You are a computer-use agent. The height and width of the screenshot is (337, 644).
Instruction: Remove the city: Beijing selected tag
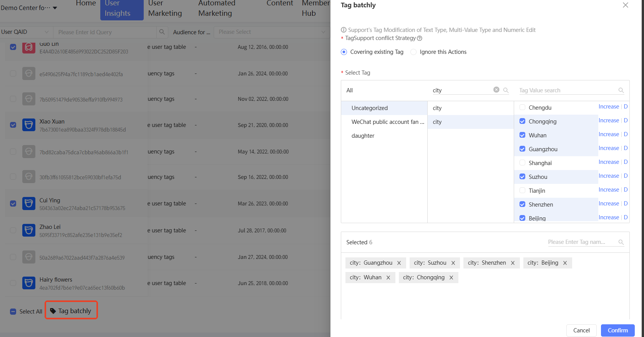[565, 263]
